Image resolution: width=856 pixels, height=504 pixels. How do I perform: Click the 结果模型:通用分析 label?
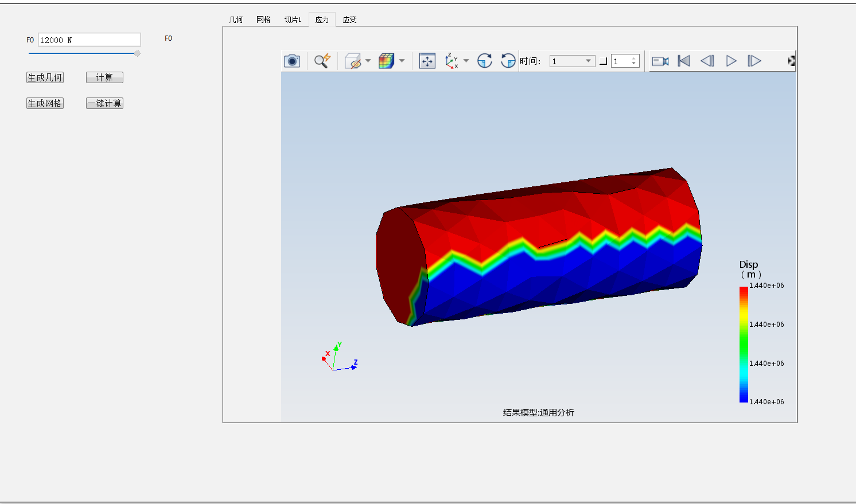[538, 412]
